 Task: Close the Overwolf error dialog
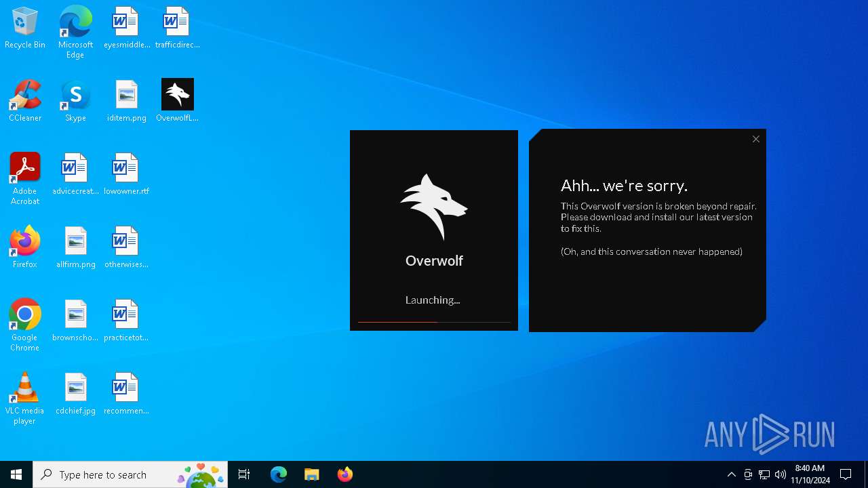pyautogui.click(x=755, y=139)
